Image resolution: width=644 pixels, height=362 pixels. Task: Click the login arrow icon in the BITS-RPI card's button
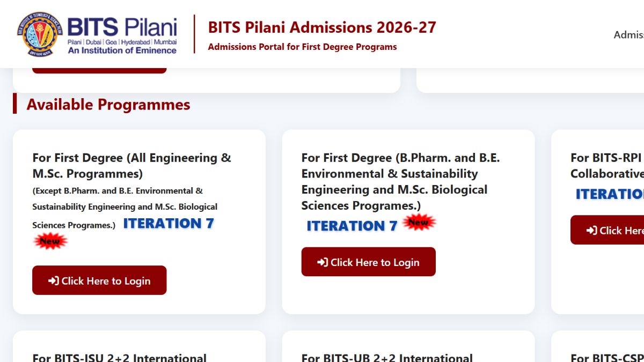tap(591, 230)
